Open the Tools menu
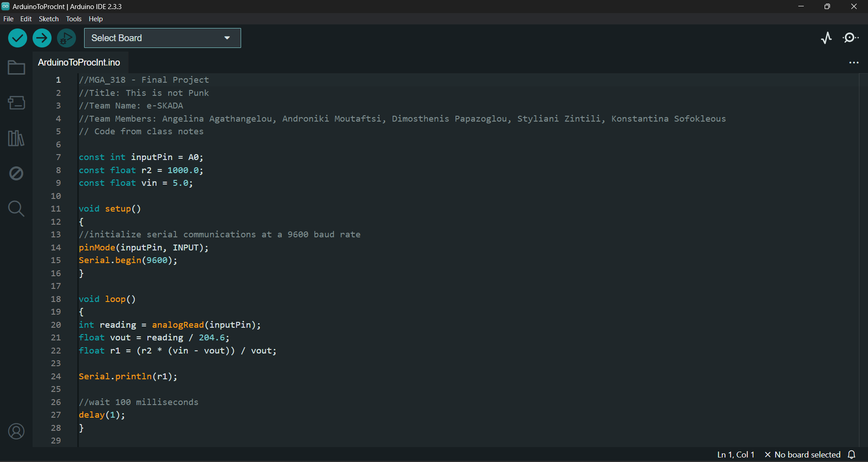The image size is (868, 462). coord(74,19)
